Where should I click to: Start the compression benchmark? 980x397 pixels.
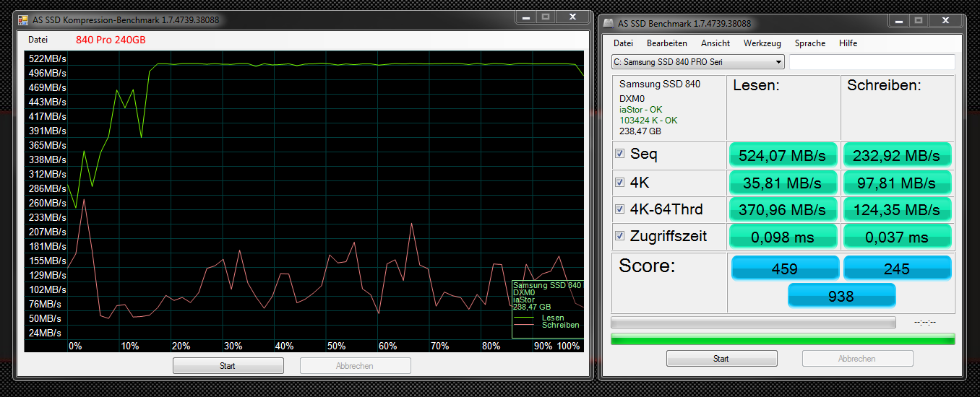click(228, 366)
